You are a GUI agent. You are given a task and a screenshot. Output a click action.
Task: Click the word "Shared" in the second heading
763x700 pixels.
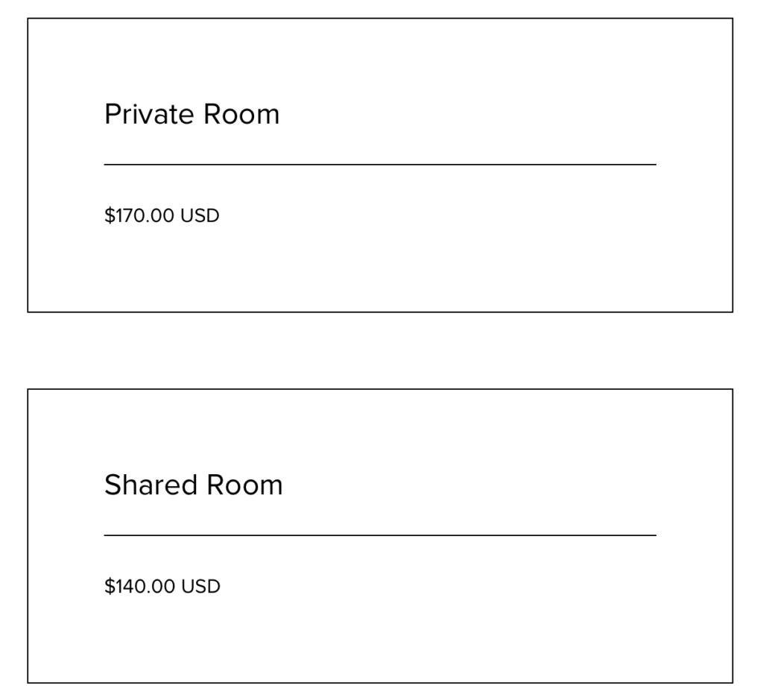(x=151, y=485)
